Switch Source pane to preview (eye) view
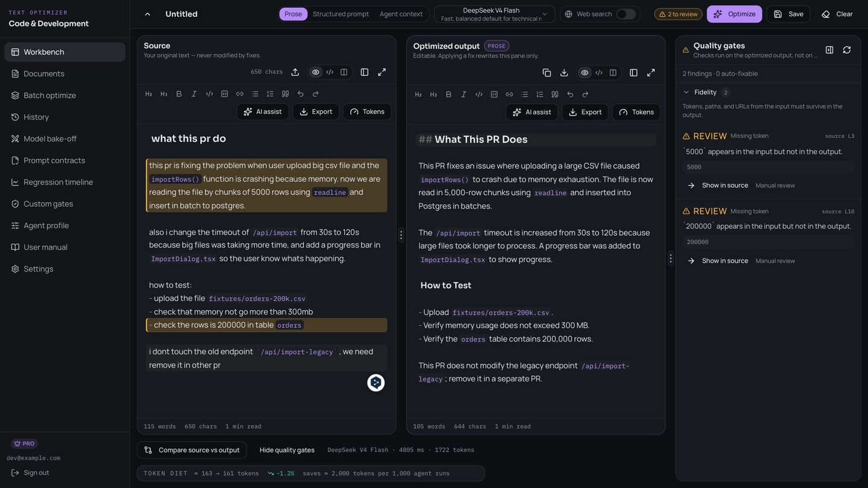868x488 pixels. (315, 72)
